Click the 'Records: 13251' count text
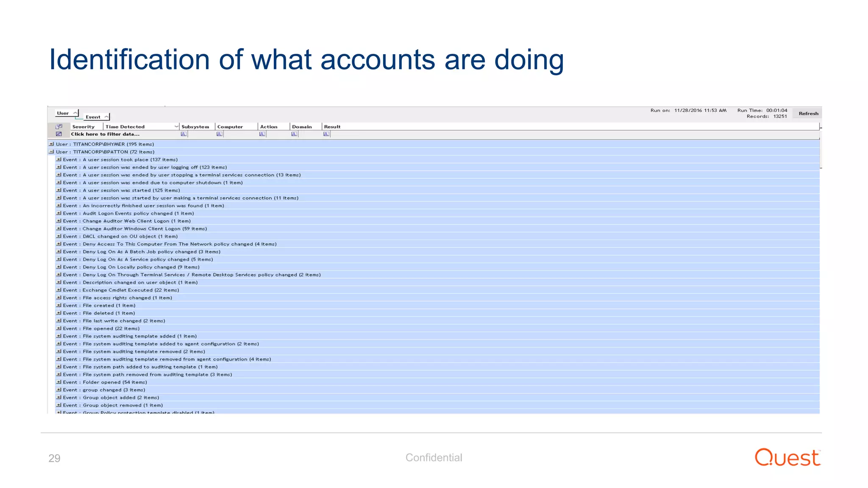This screenshot has width=868, height=488. click(767, 116)
